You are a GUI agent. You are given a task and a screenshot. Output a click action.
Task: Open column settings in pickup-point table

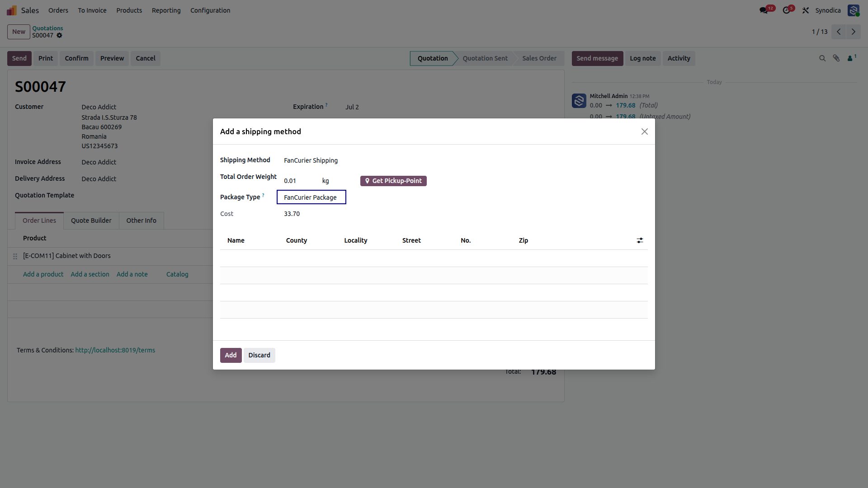click(x=640, y=240)
